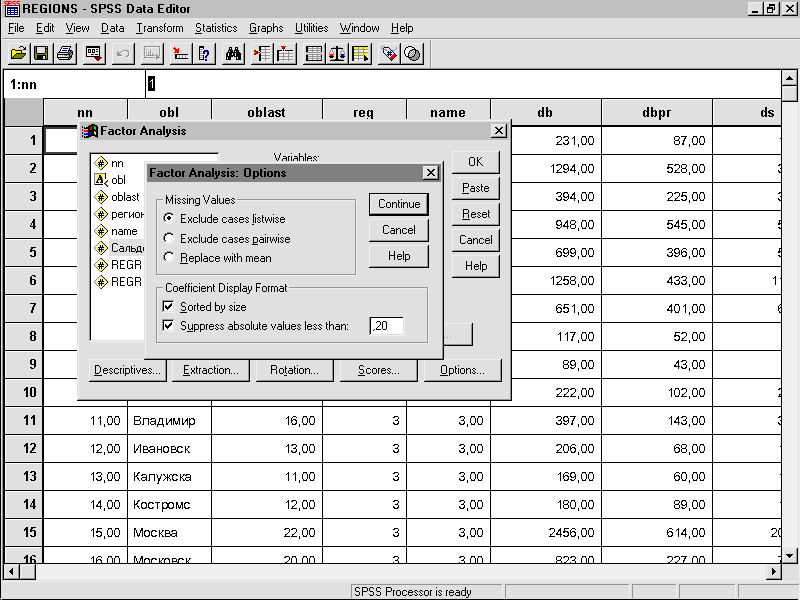This screenshot has width=800, height=600.
Task: Select the oblast variable in the list
Action: [x=119, y=197]
